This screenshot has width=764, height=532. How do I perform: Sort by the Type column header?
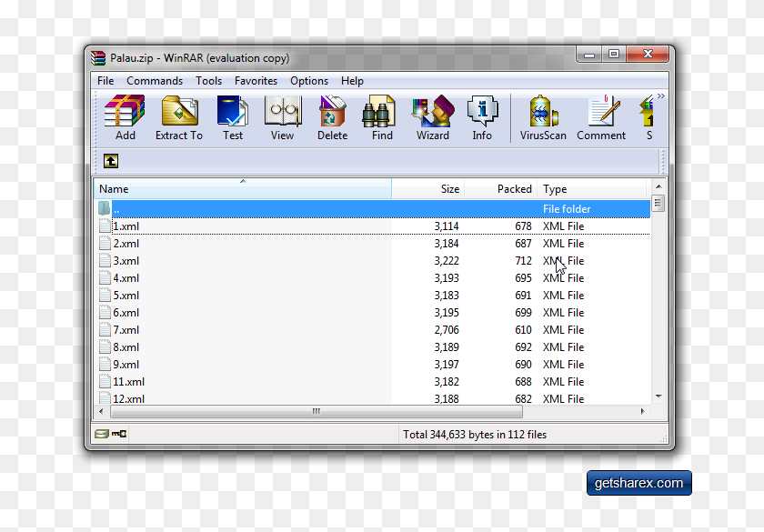coord(591,189)
